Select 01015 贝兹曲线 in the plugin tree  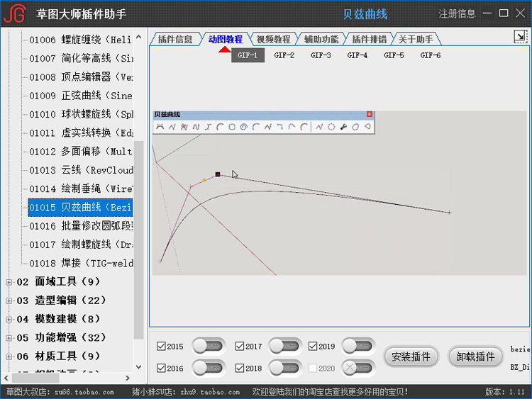pos(80,208)
